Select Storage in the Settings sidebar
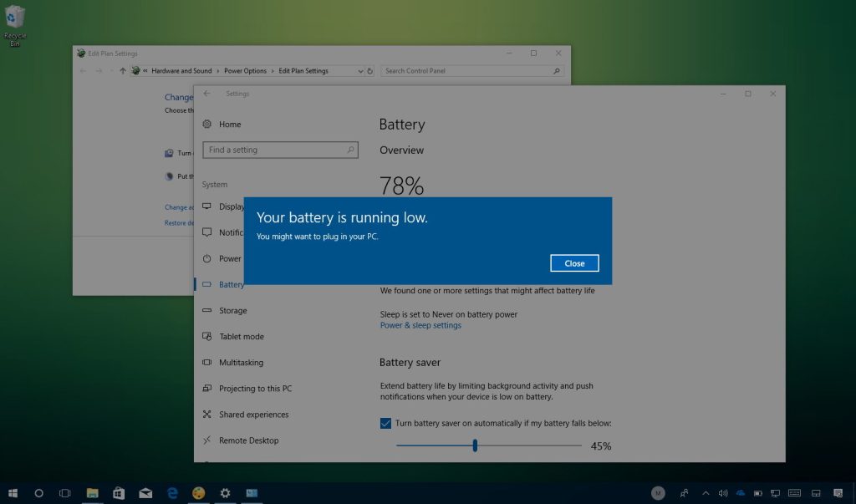Viewport: 856px width, 504px height. coord(231,310)
